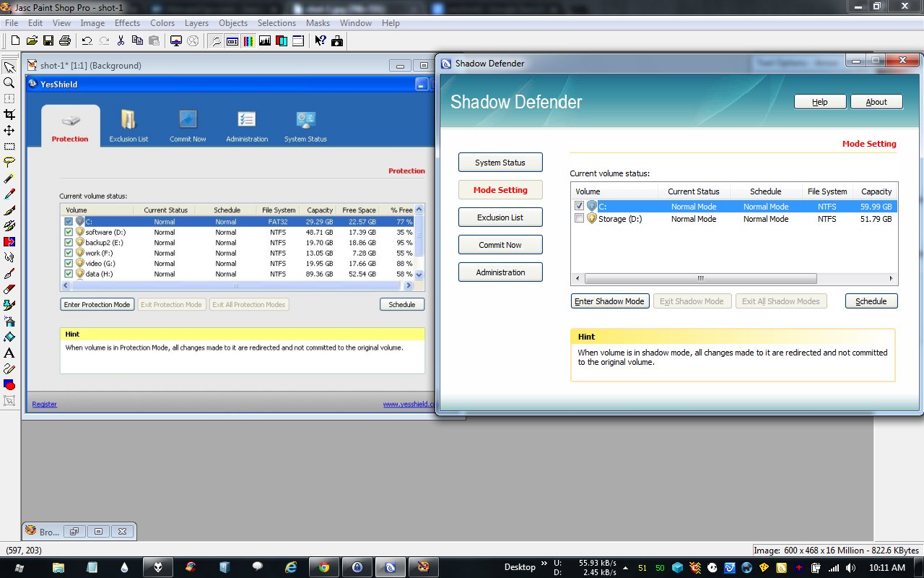This screenshot has height=578, width=924.
Task: Save the image with the floppy disk icon
Action: (48, 41)
